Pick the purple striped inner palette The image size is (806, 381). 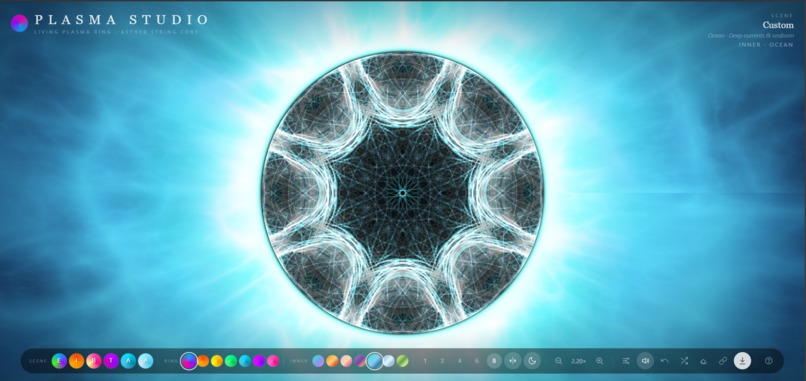click(360, 361)
